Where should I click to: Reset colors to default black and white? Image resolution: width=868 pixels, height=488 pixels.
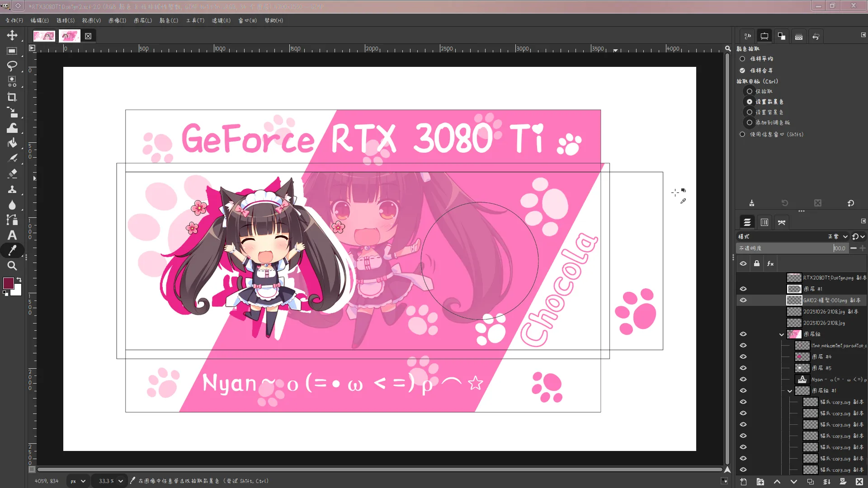[5, 293]
